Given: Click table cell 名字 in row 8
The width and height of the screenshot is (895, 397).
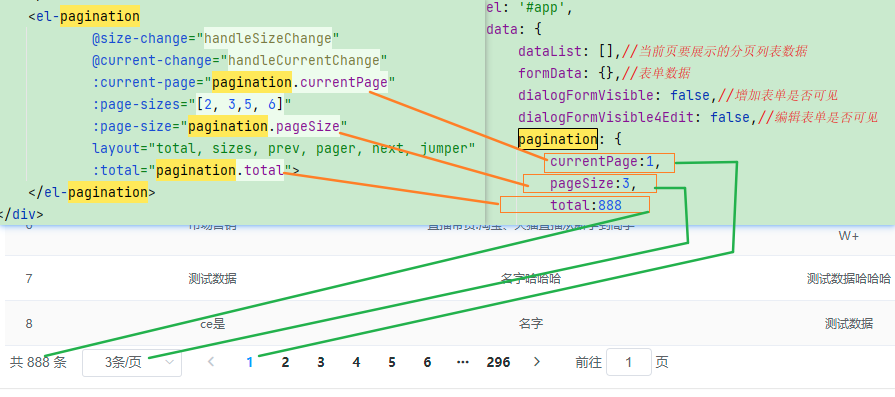Looking at the screenshot, I should (531, 324).
